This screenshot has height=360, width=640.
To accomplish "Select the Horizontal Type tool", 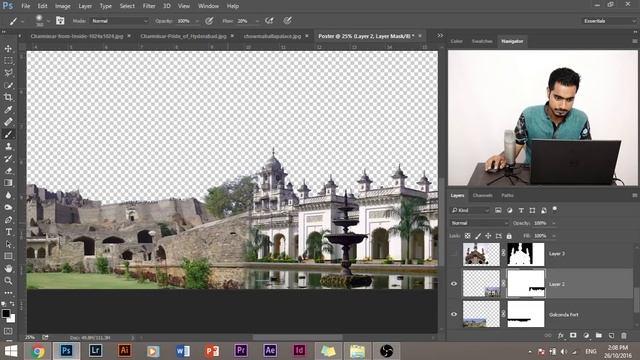I will [x=8, y=232].
